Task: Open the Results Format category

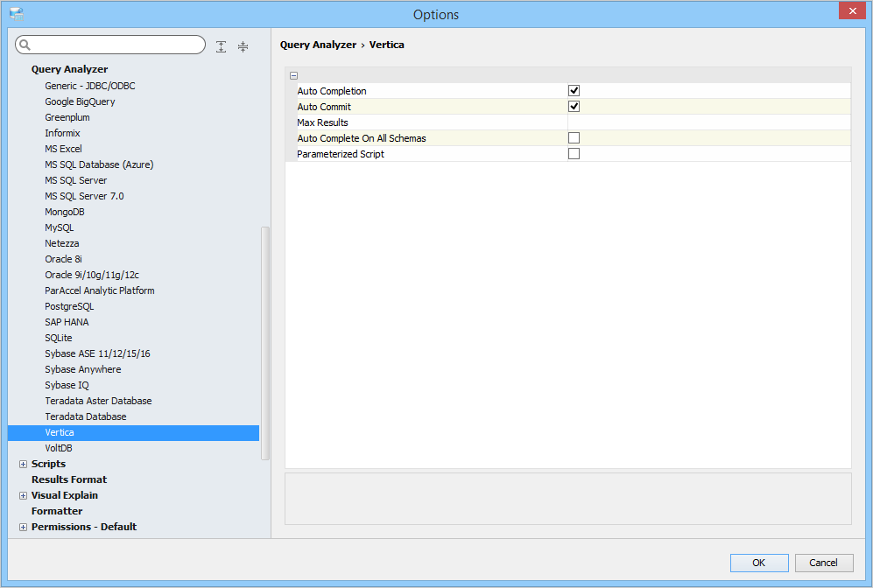Action: point(69,479)
